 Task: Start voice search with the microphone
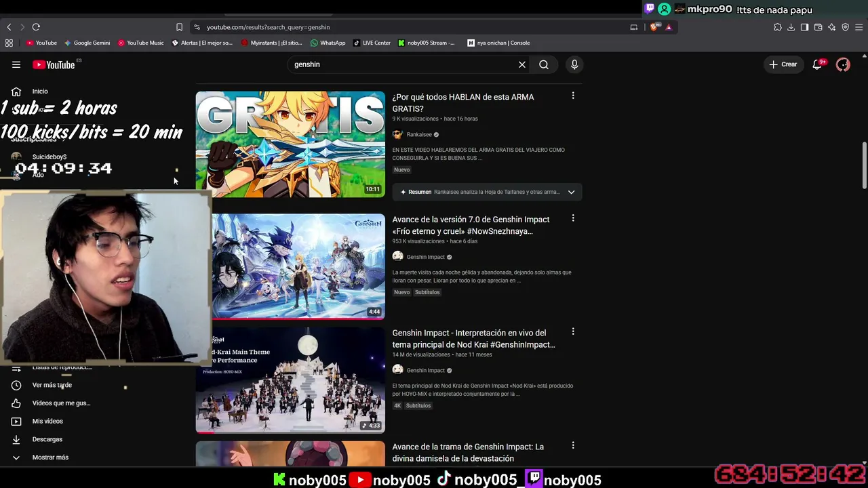[x=574, y=64]
